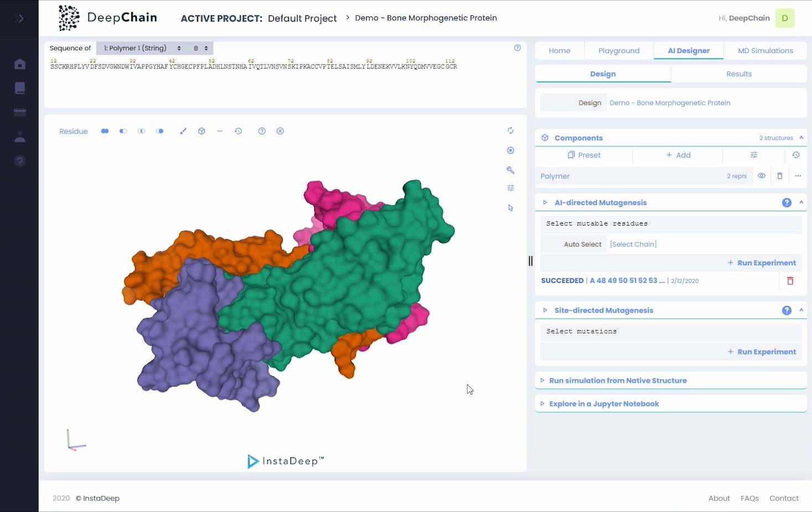Delete the Polymer component using trash icon

780,176
